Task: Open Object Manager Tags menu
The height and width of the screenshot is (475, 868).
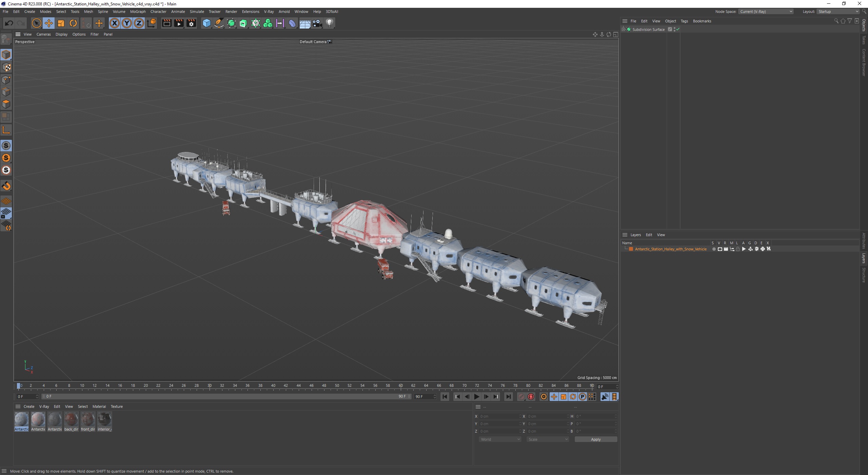Action: [684, 21]
